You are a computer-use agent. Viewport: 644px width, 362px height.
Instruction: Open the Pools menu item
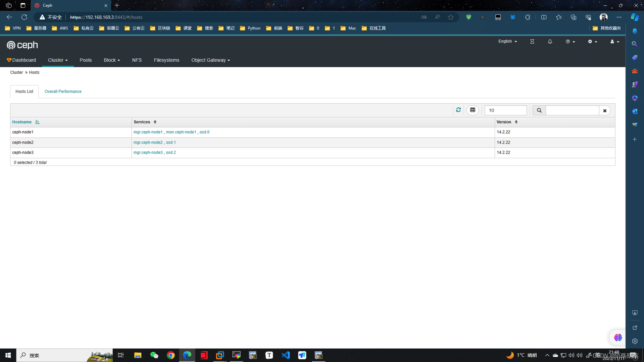(86, 60)
